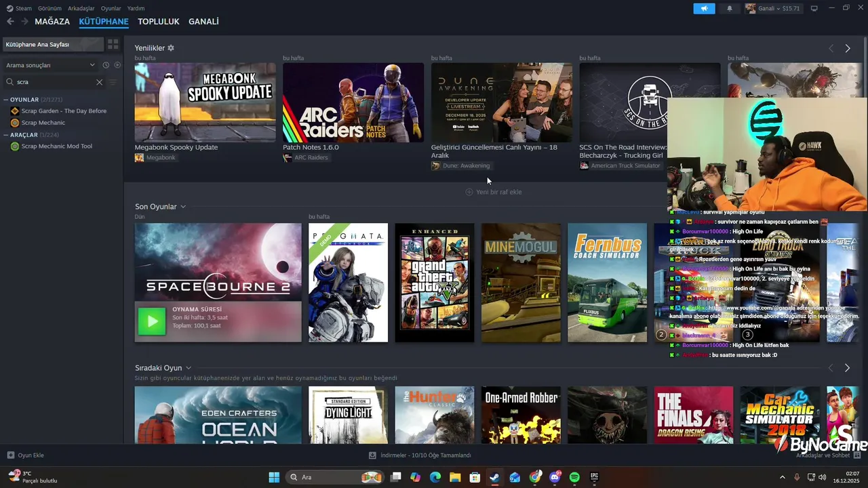Open Epic Games Launcher from taskbar
The height and width of the screenshot is (488, 868).
click(x=595, y=477)
